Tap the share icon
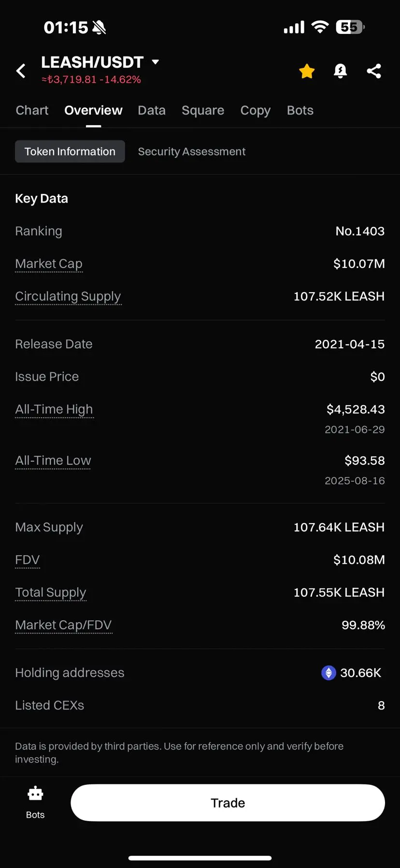 pyautogui.click(x=374, y=71)
